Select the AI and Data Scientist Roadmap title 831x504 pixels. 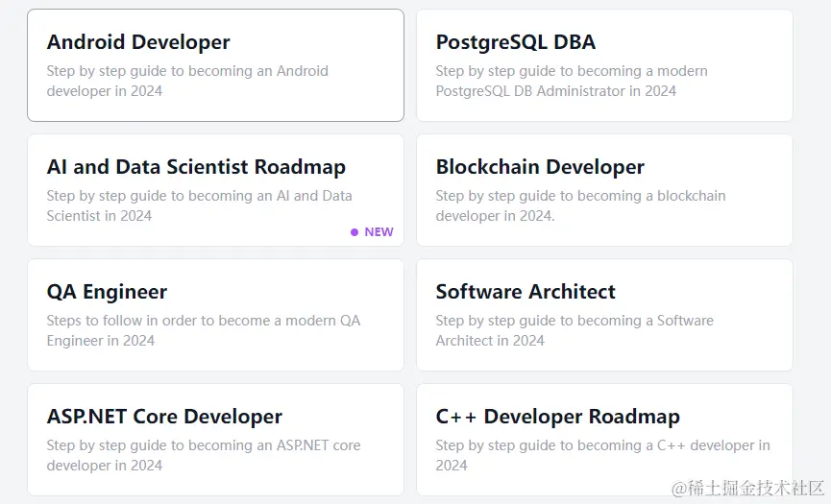point(196,167)
